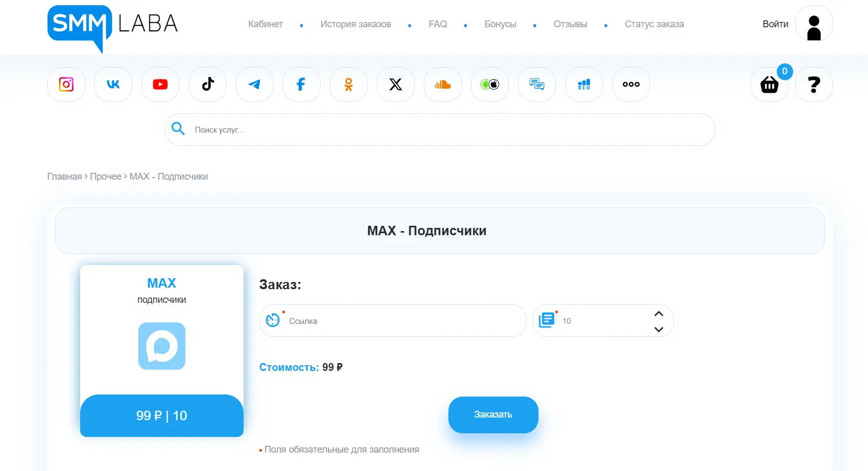
Task: Click the Войти login link
Action: [x=775, y=24]
